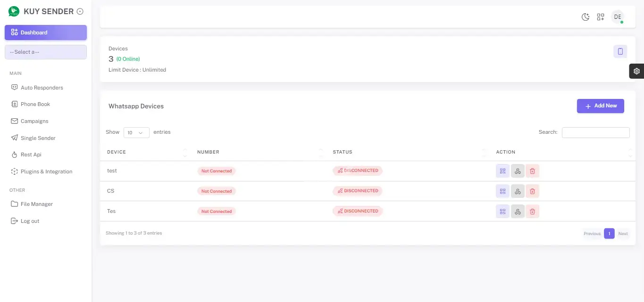Toggle dark mode with moon icon

585,17
